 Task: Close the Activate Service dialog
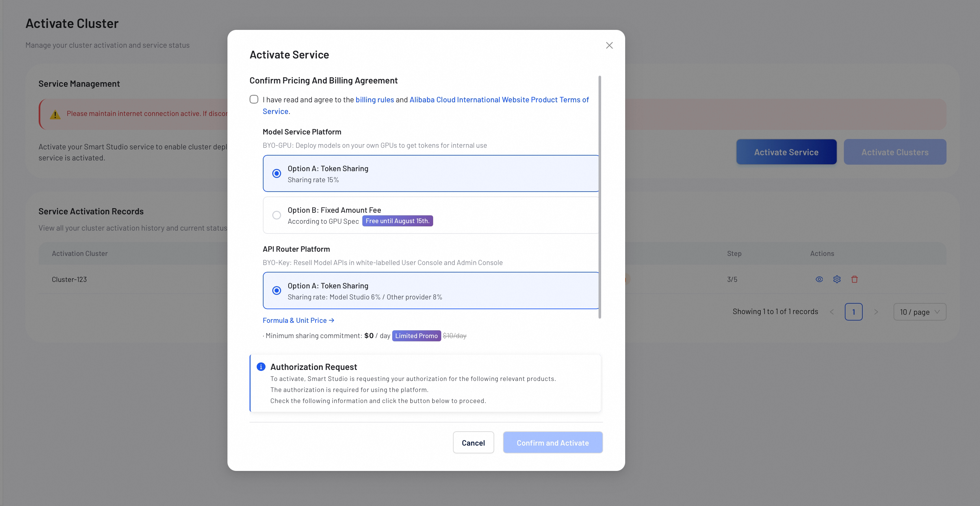coord(609,45)
